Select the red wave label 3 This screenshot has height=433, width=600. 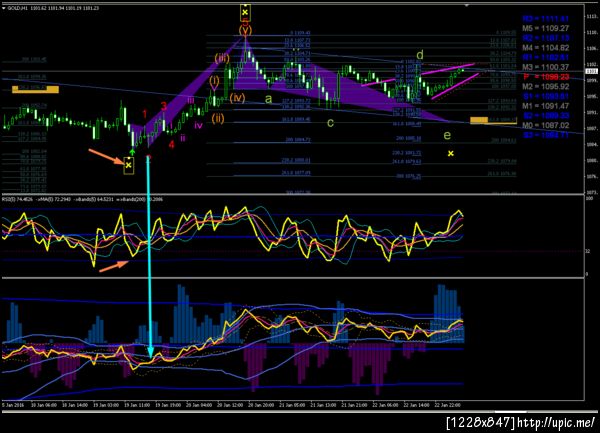point(164,106)
